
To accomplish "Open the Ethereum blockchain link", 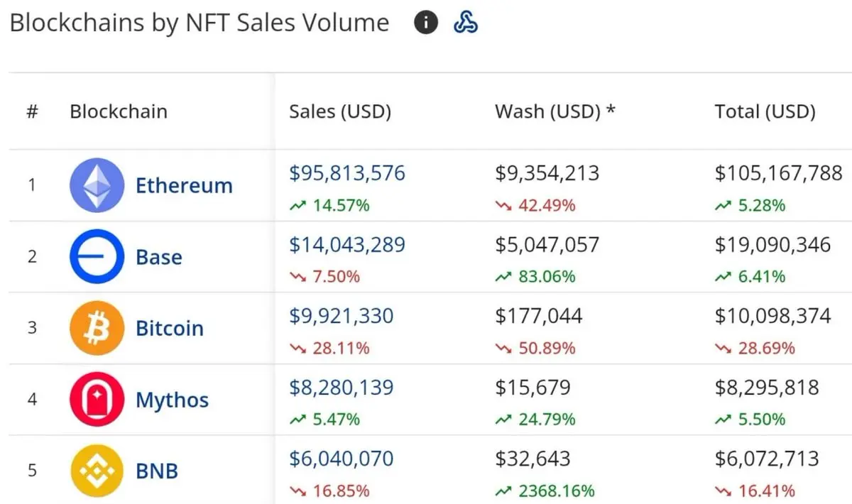I will tap(184, 185).
